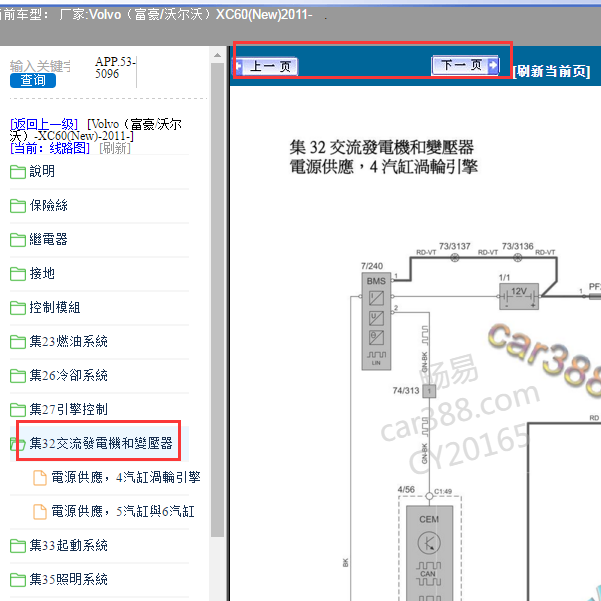Click the 4/56 component label
Screen dimensions: 601x601
tap(406, 489)
